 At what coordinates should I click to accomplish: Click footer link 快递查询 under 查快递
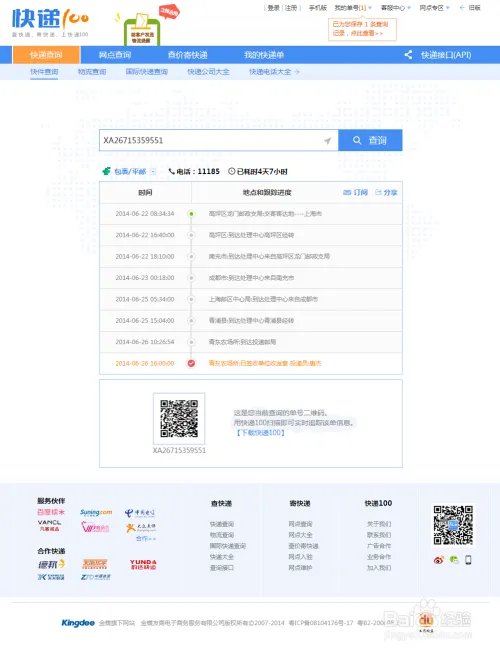click(x=222, y=524)
